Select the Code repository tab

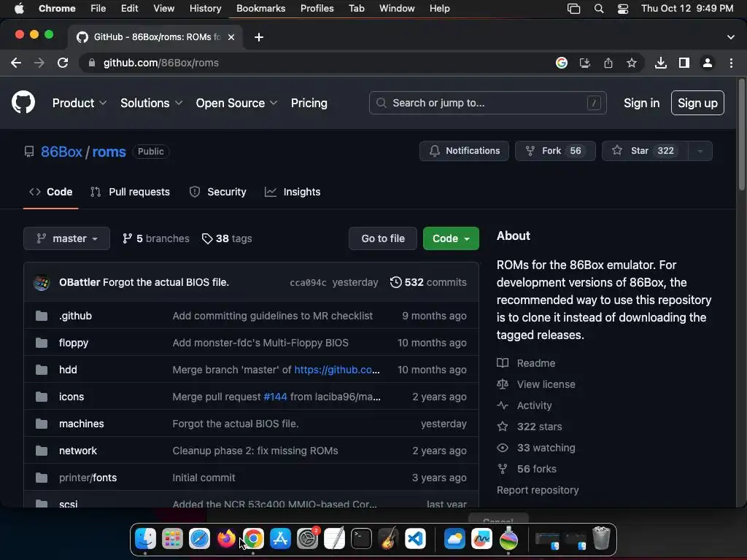click(50, 192)
